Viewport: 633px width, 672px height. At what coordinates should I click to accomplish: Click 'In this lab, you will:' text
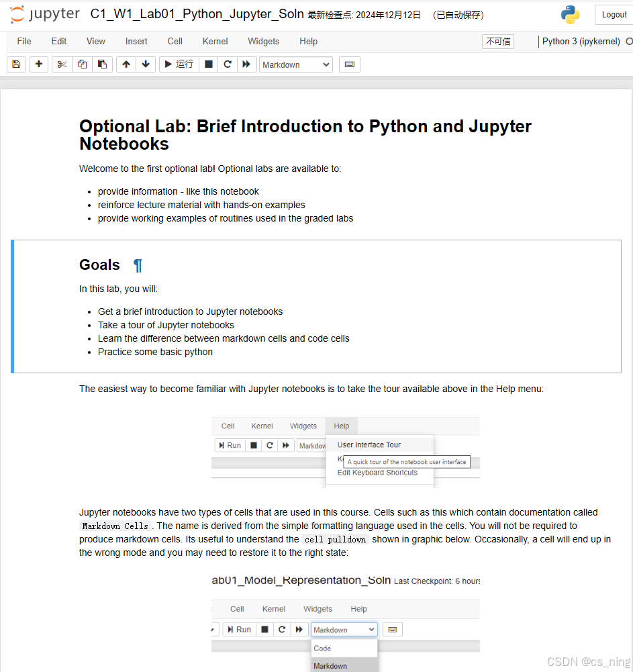[118, 289]
